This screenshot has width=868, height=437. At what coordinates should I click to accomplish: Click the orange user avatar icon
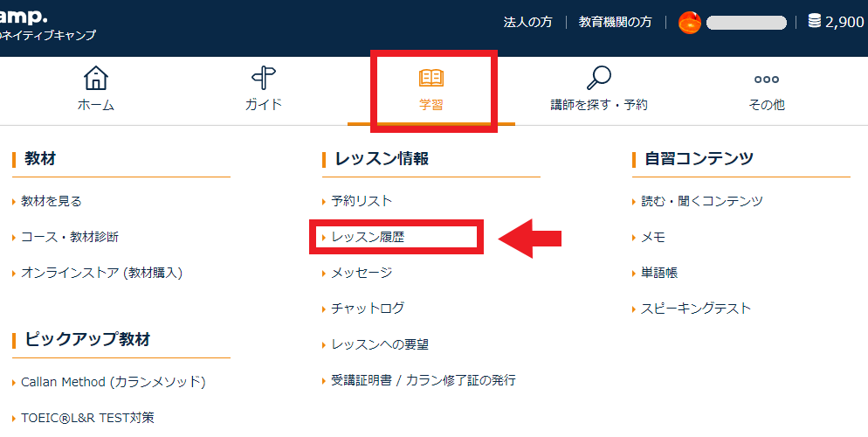click(x=690, y=23)
